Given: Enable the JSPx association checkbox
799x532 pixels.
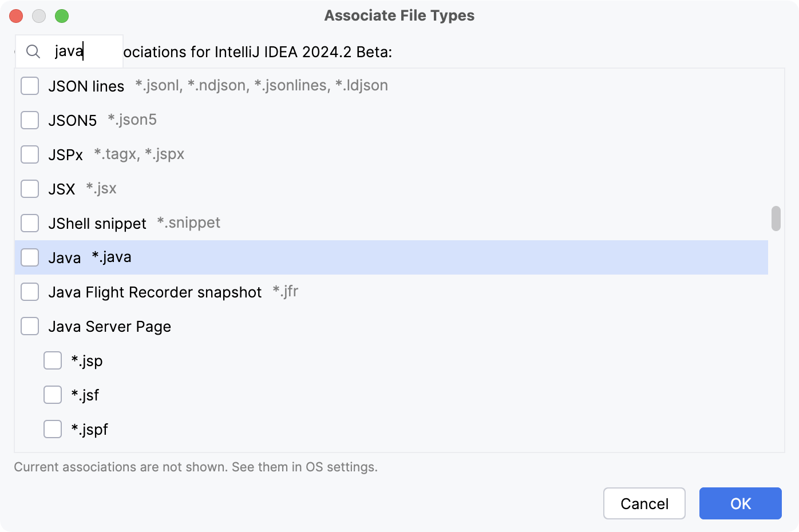Looking at the screenshot, I should (30, 154).
